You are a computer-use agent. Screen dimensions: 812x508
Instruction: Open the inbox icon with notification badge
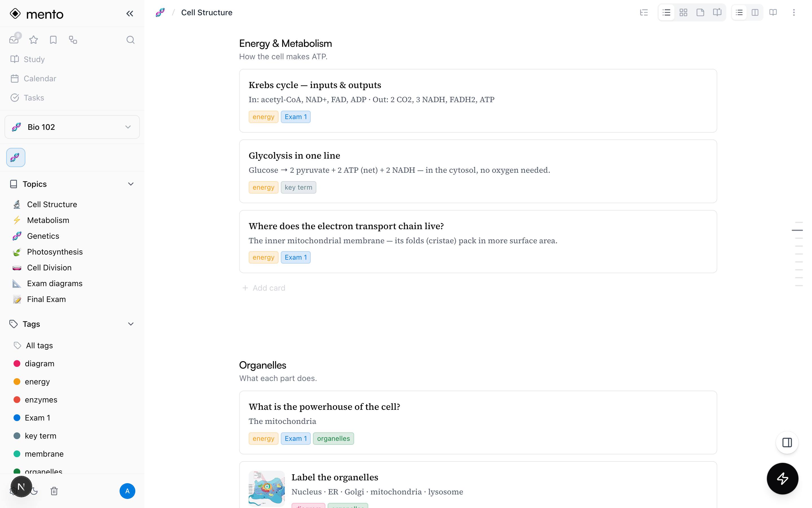[x=14, y=40]
